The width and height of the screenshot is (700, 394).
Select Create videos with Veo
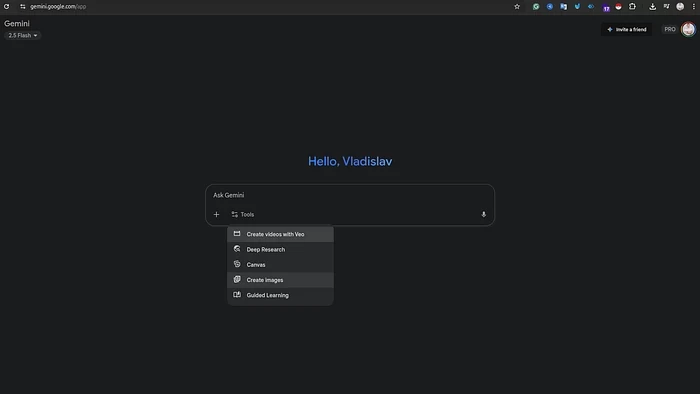280,234
